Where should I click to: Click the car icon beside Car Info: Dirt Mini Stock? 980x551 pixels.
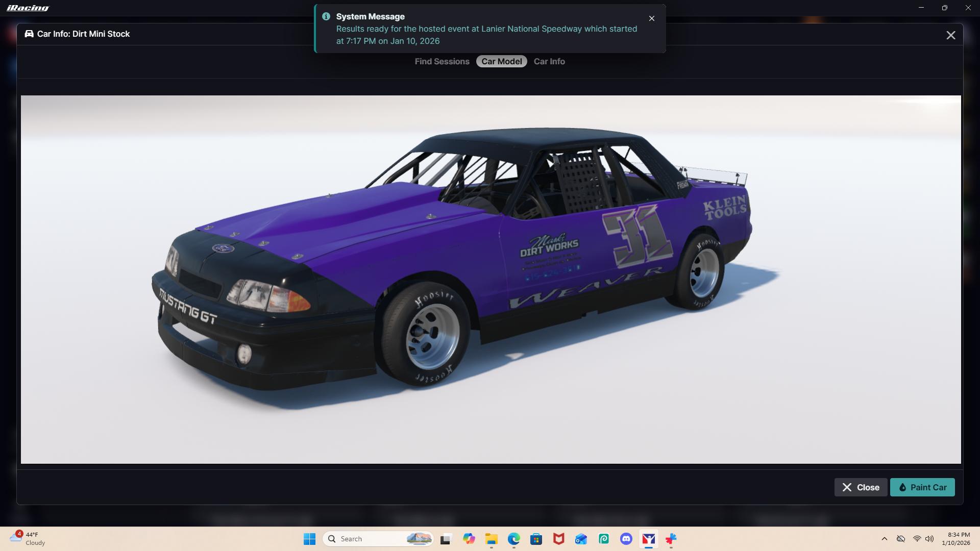(x=30, y=34)
